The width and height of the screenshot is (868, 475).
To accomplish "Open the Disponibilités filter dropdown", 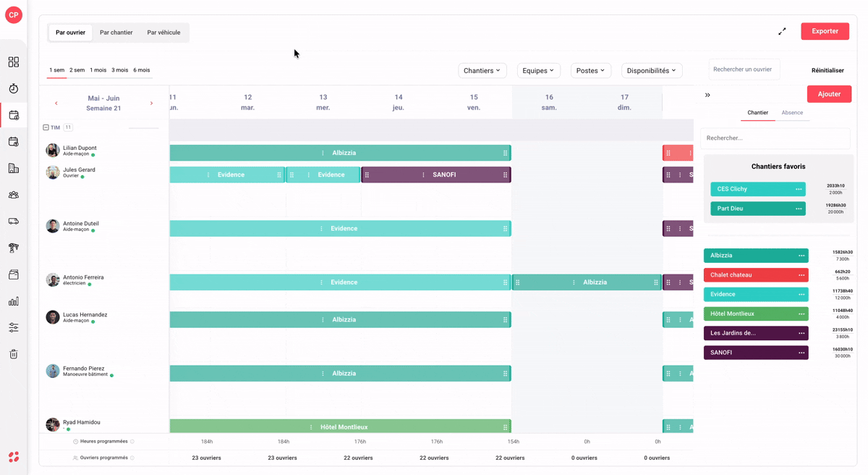I will [652, 71].
